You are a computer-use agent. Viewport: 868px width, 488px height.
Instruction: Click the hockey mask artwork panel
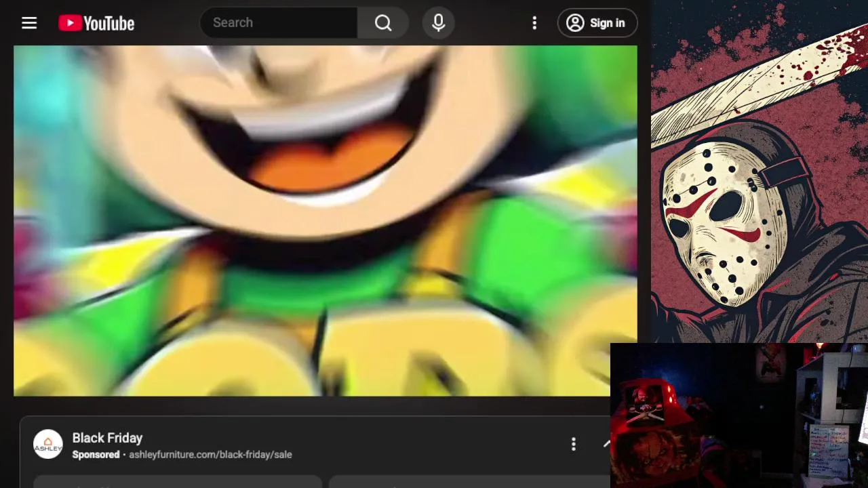click(759, 171)
